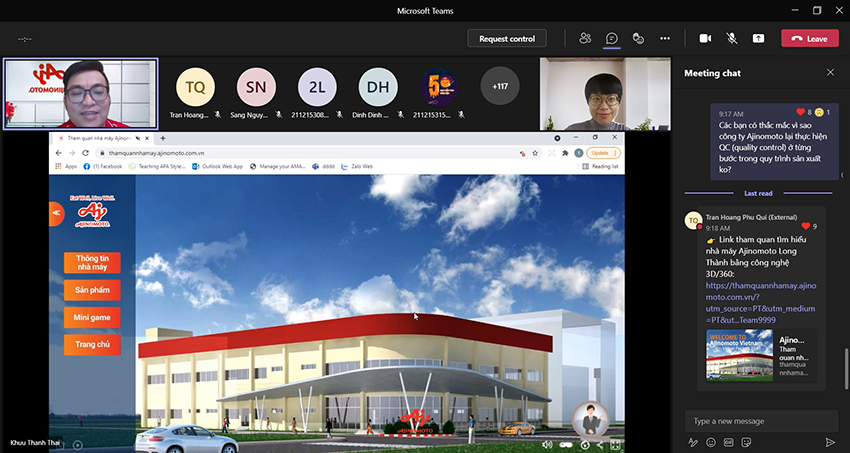This screenshot has height=453, width=850.
Task: Select the woman's video tile
Action: [x=605, y=94]
